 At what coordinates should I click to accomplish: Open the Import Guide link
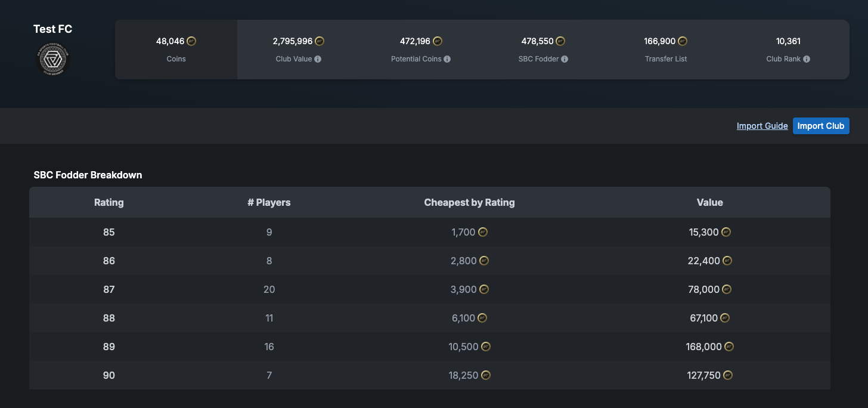click(762, 126)
